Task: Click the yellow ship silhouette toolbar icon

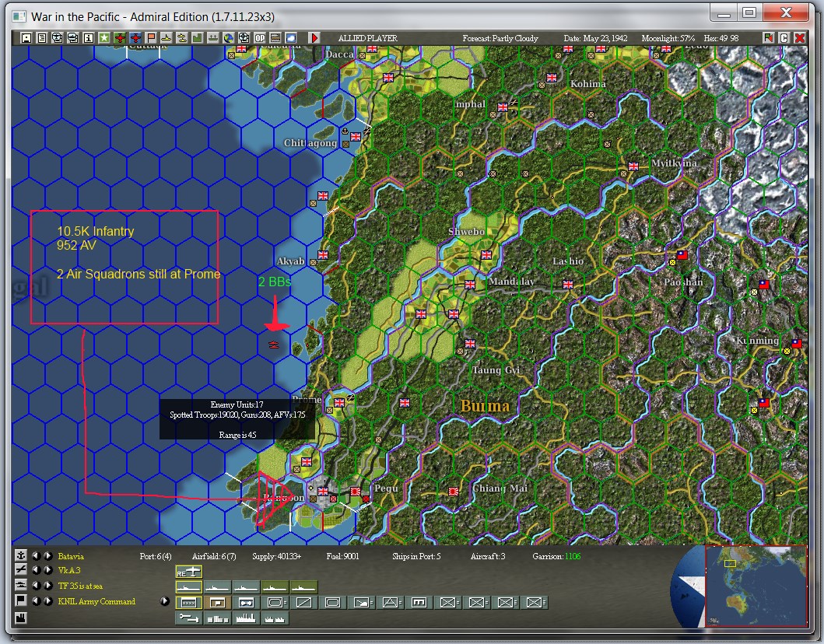Action: pos(167,38)
